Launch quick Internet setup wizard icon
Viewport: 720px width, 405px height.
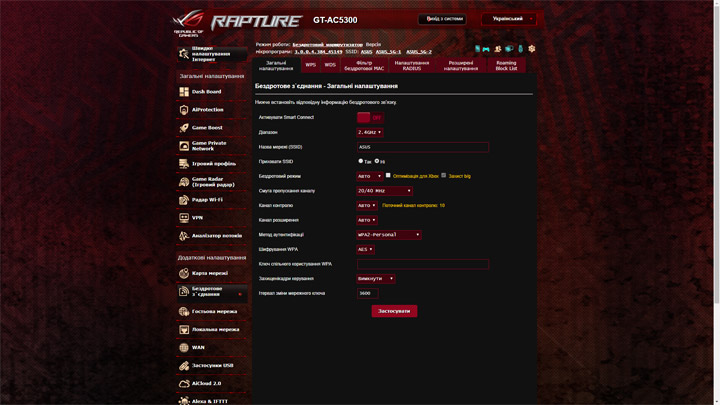tap(184, 54)
